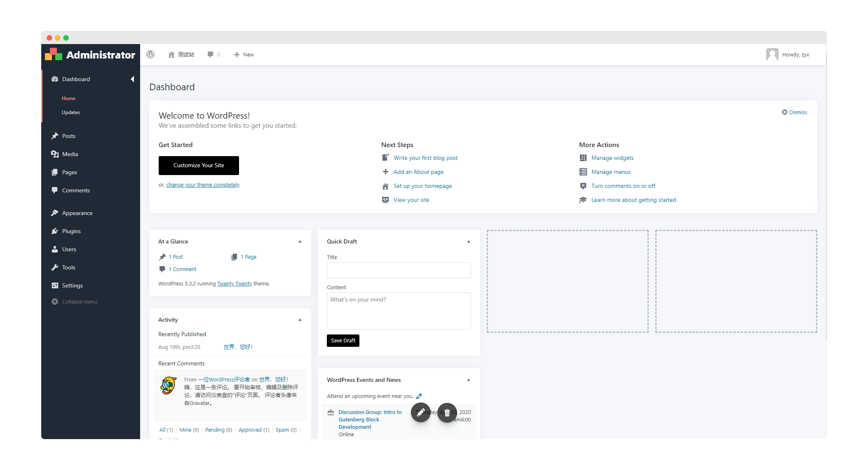This screenshot has width=868, height=470.
Task: Click the Comments sidebar icon
Action: click(55, 190)
